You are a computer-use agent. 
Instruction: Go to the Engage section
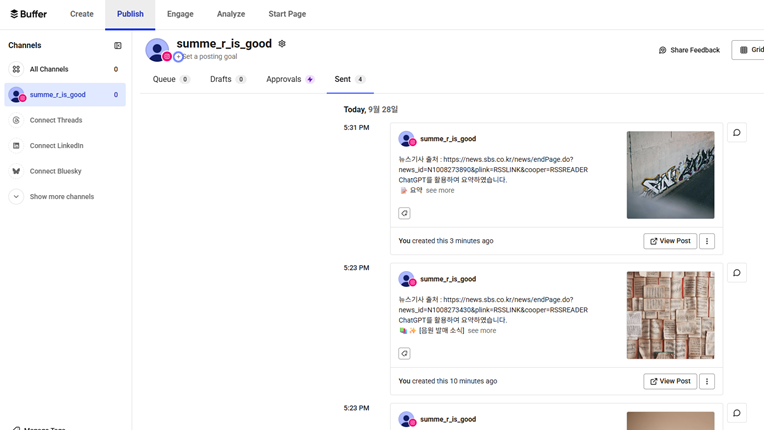180,14
